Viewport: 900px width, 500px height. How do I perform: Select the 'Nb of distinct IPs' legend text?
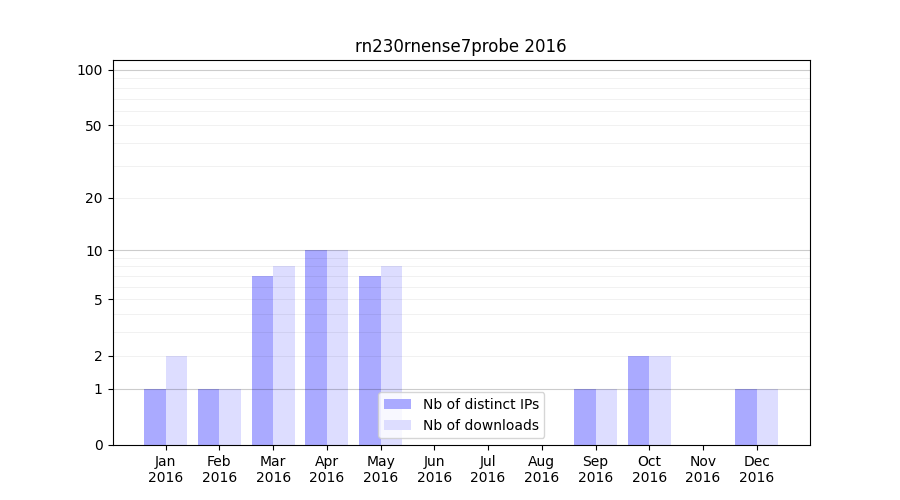pos(480,404)
